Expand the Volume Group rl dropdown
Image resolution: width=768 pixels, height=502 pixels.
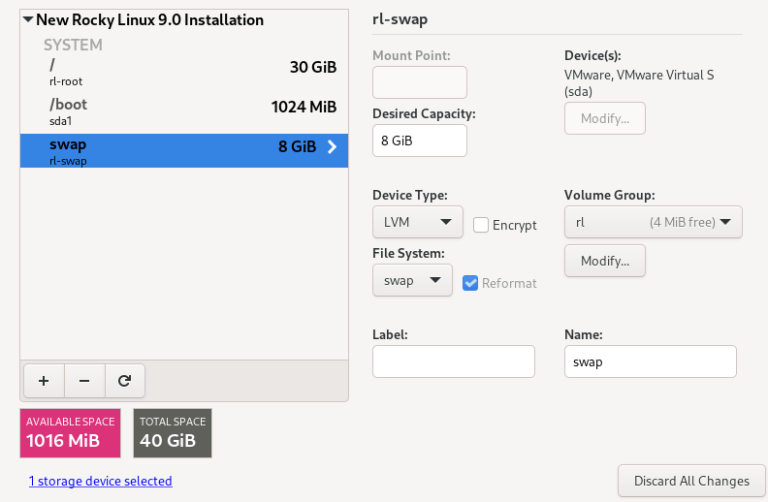click(x=653, y=222)
